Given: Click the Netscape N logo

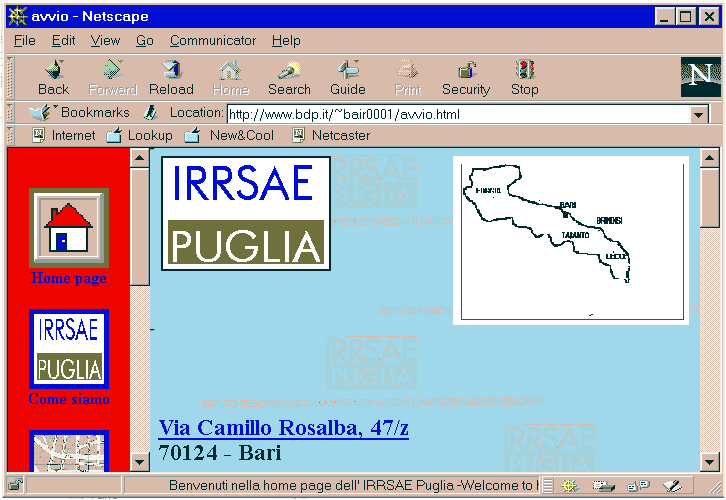Looking at the screenshot, I should [701, 77].
